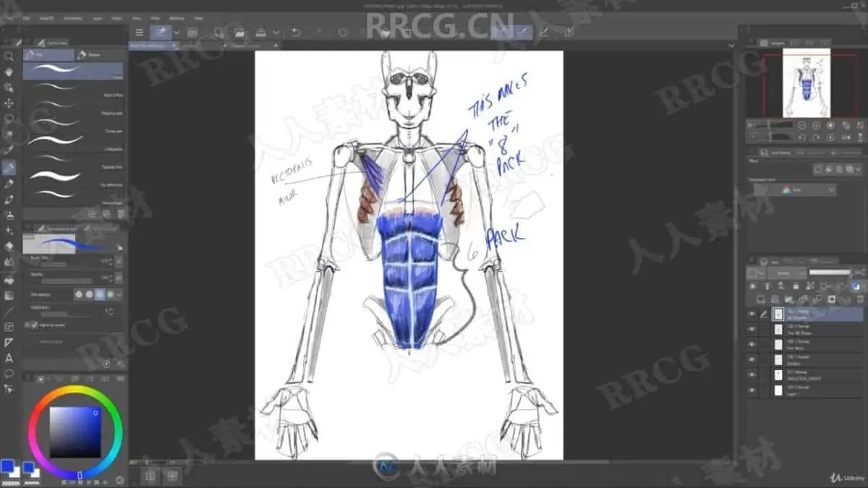Select the Gradient tool
This screenshot has width=868, height=488.
pos(9,295)
